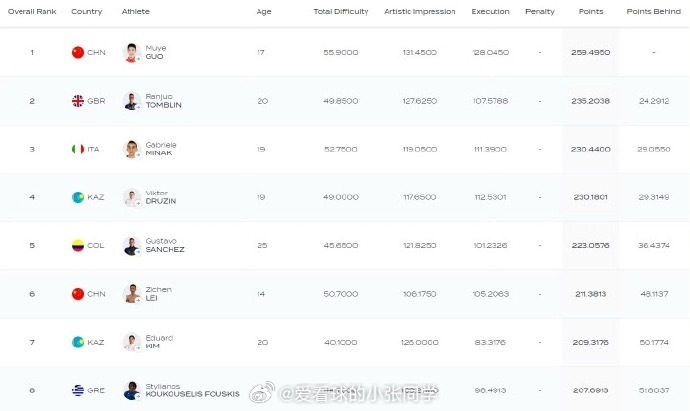Select points value 223.0576
Image resolution: width=690 pixels, height=411 pixels.
tap(591, 246)
